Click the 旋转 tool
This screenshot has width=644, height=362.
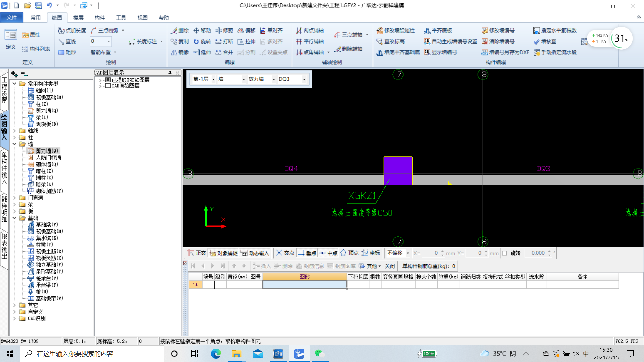(x=202, y=41)
